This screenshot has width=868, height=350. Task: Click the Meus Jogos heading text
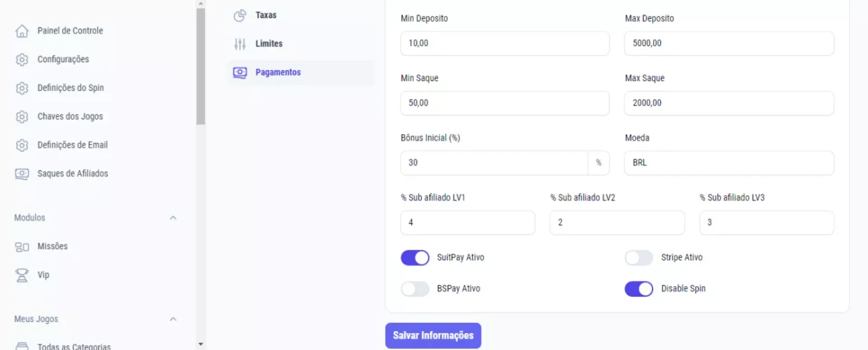[x=36, y=319]
